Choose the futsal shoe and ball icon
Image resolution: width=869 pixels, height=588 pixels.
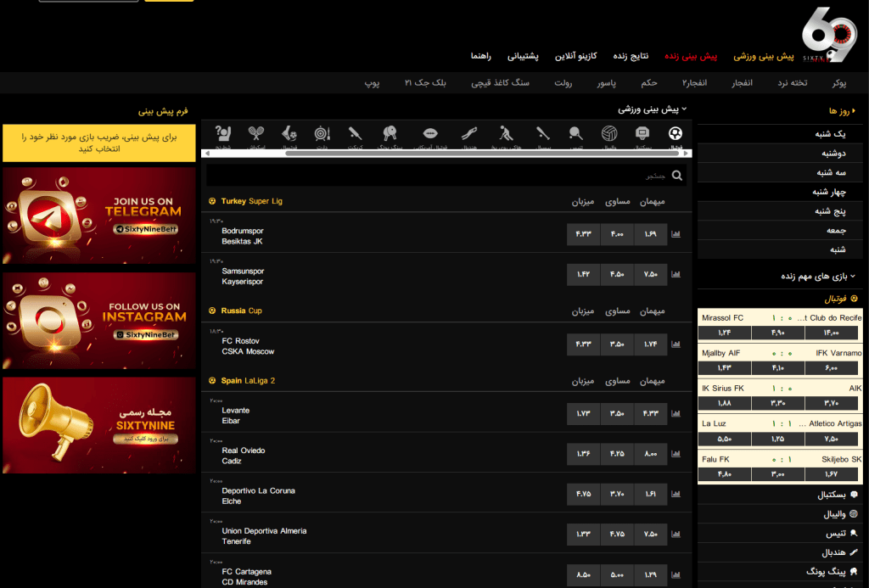tap(289, 133)
